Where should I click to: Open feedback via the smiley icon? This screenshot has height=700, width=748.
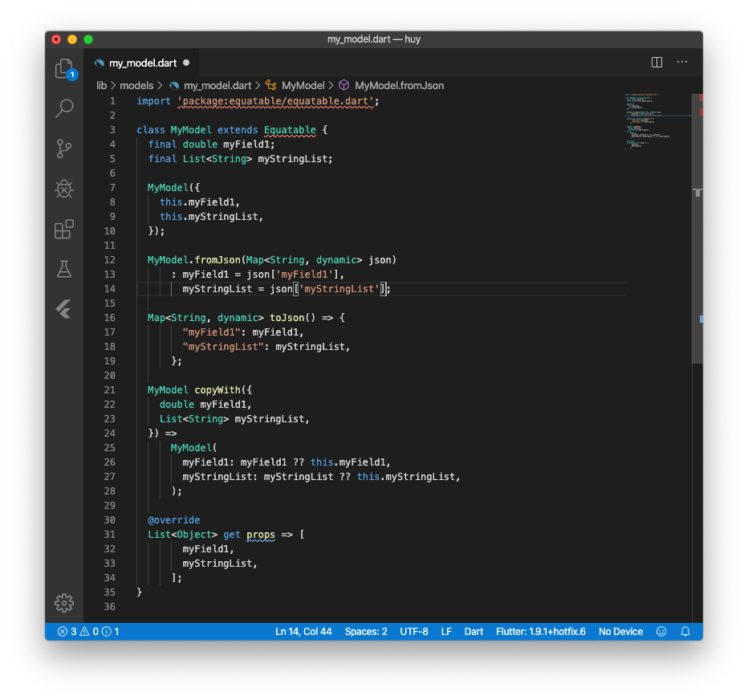point(661,631)
